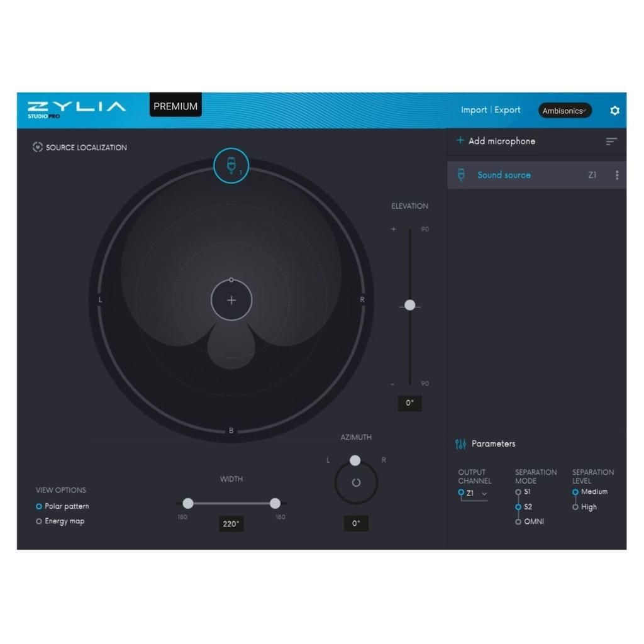Click the Parameters sliders icon
The image size is (644, 644).
click(460, 444)
